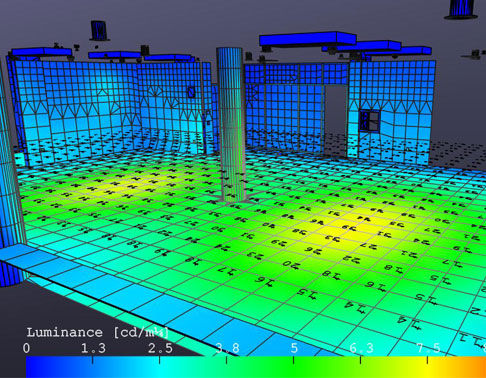Click the Luminance [cd/m²] legend title
Screen dimensions: 486x378
coord(97,333)
